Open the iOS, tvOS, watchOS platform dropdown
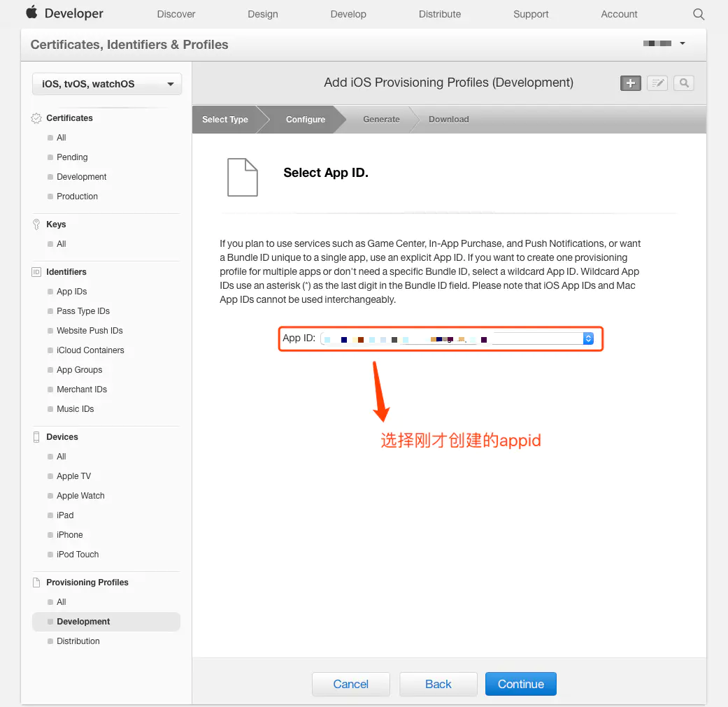Screen dimensions: 728x707 107,84
